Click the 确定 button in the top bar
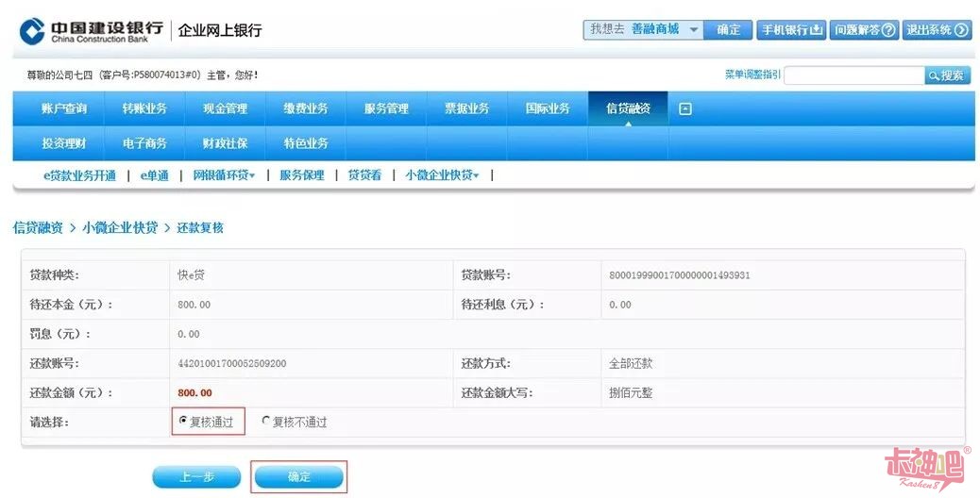The height and width of the screenshot is (498, 980). click(728, 29)
